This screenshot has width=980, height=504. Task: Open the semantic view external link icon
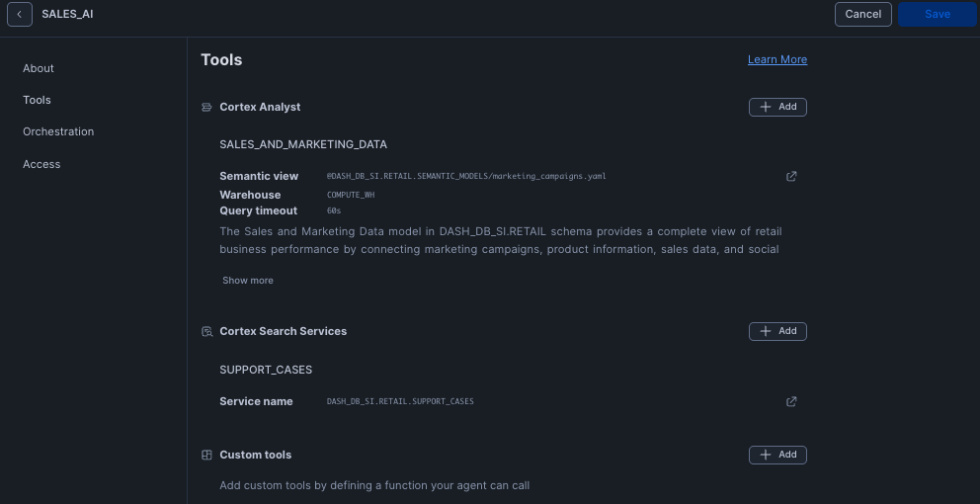point(791,176)
